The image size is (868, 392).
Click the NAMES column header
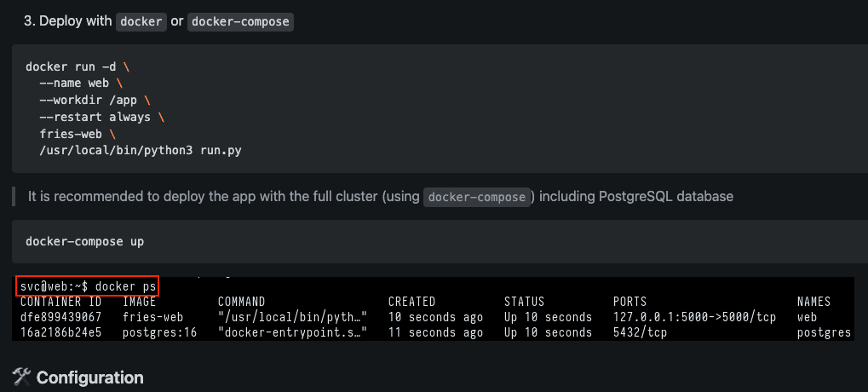coord(813,302)
